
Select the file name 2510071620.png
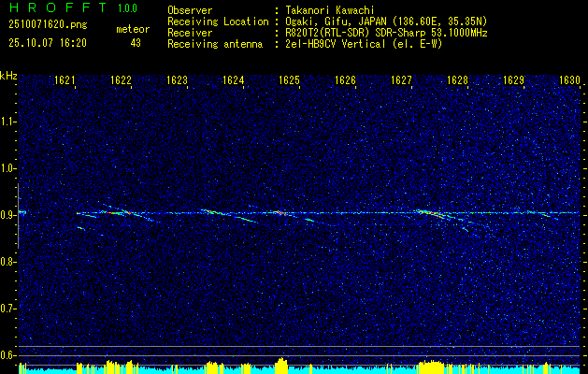[48, 25]
